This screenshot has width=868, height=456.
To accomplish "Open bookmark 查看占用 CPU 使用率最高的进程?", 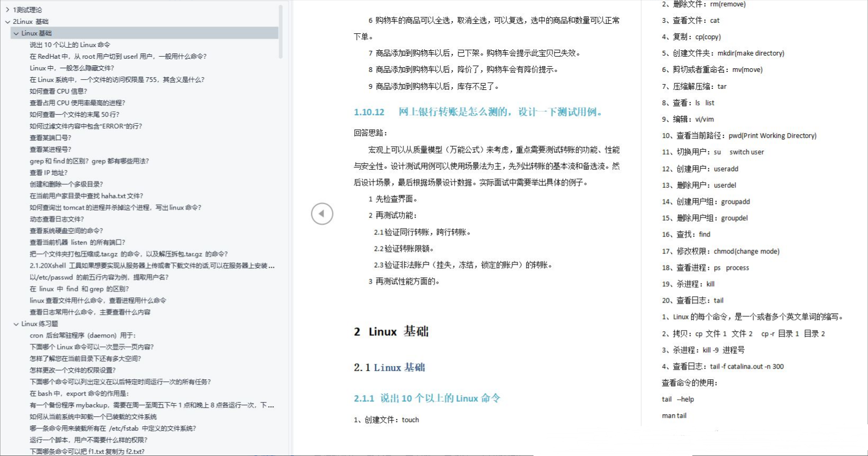I will click(x=77, y=103).
